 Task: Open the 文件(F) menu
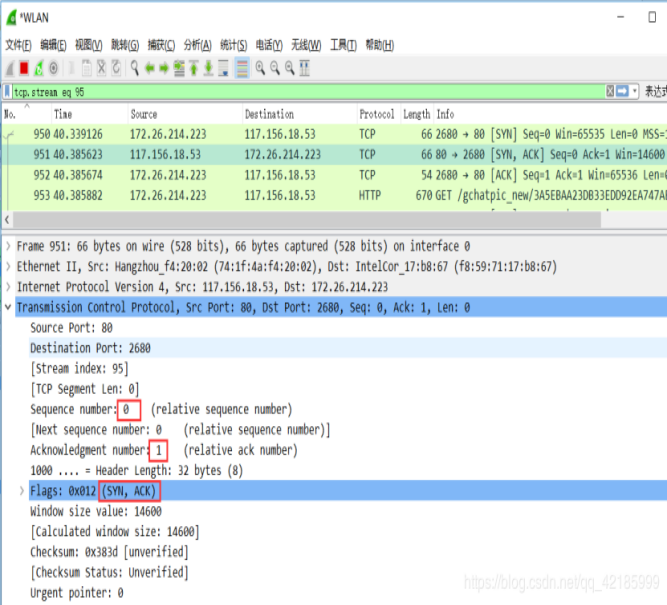18,45
